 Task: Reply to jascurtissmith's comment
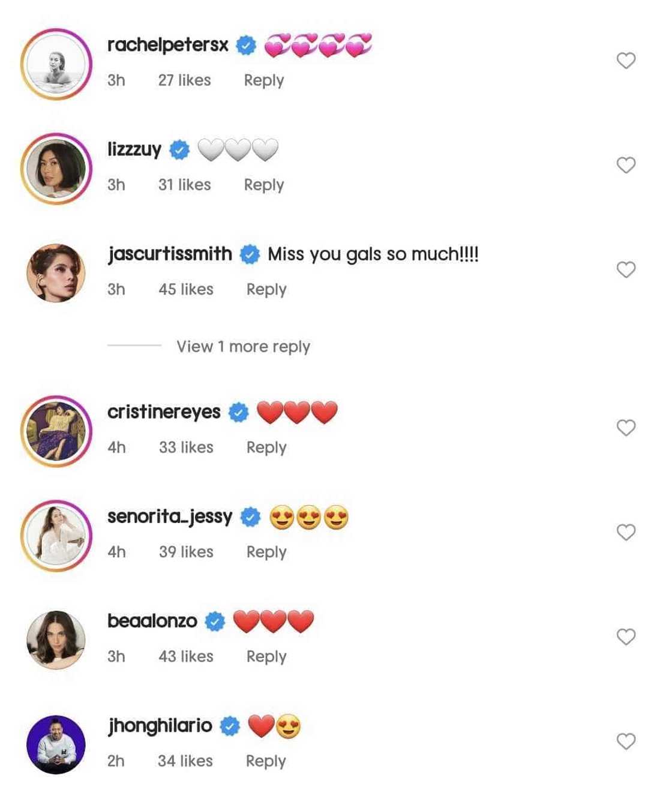click(x=266, y=290)
